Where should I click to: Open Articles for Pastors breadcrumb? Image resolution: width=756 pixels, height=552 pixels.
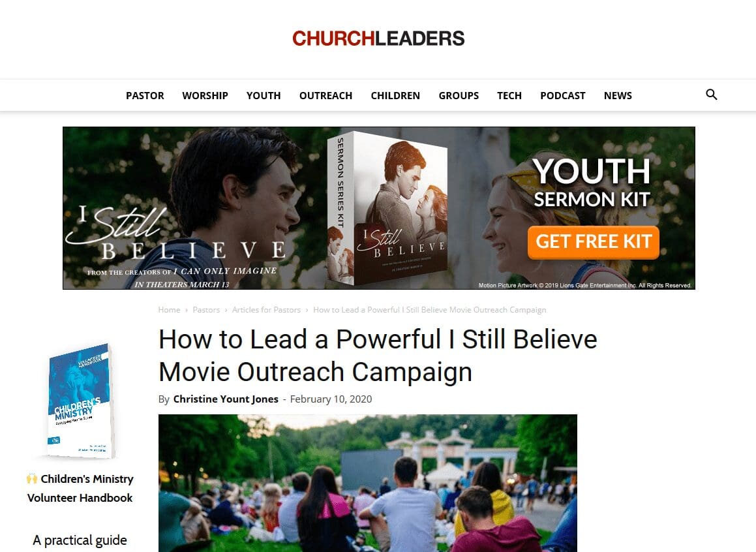click(266, 309)
